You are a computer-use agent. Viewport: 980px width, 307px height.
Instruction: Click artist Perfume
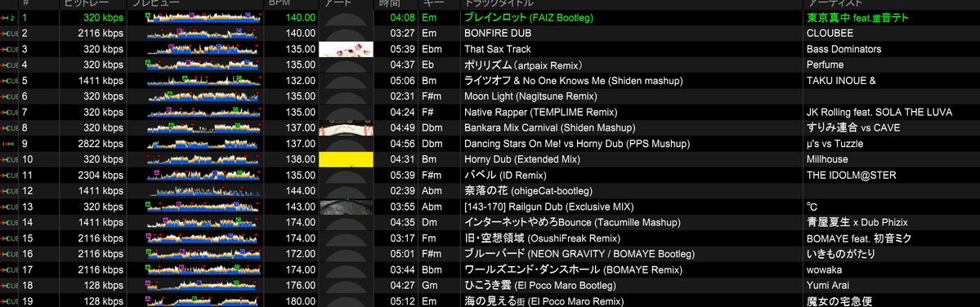pos(825,65)
